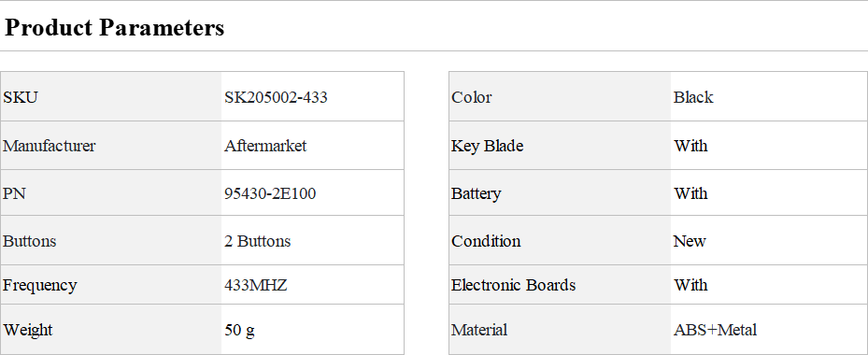Click the SKU label cell
The width and height of the screenshot is (868, 355).
pos(111,97)
